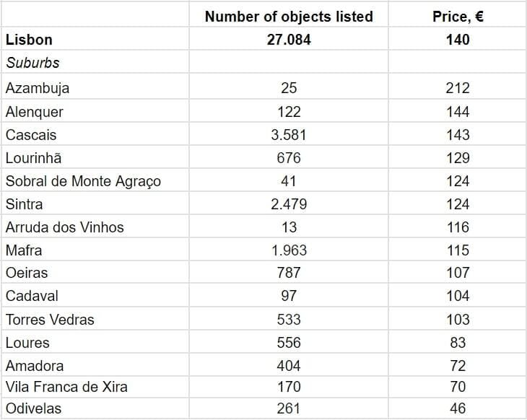Select the Lourinhã name cell
This screenshot has width=527, height=420.
35,157
